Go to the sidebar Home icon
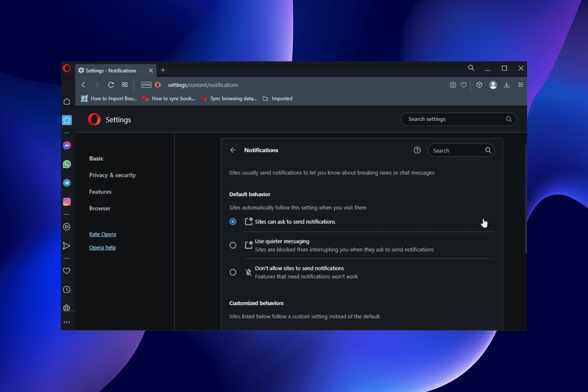 pyautogui.click(x=67, y=101)
